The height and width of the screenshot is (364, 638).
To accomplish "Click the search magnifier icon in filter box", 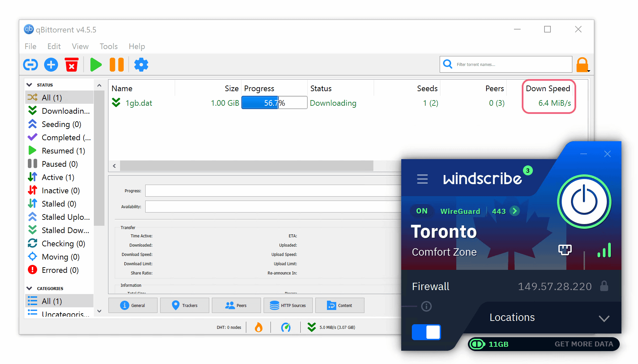I will tap(448, 64).
